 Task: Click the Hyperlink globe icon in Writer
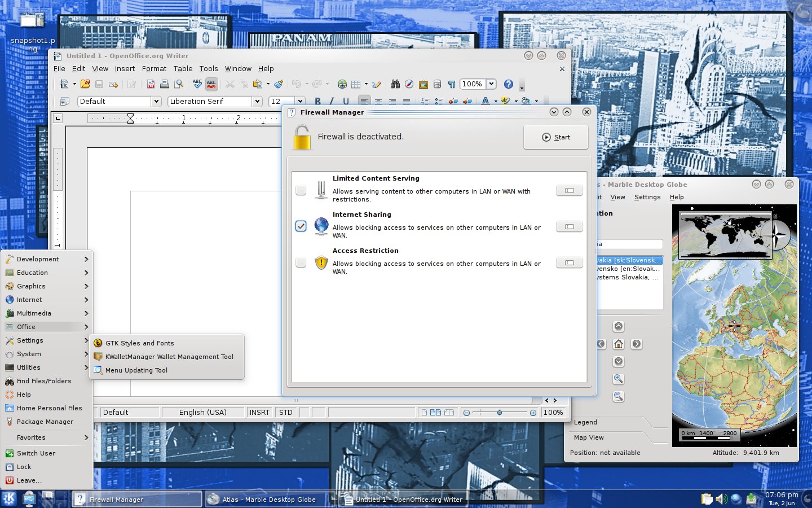pyautogui.click(x=342, y=84)
